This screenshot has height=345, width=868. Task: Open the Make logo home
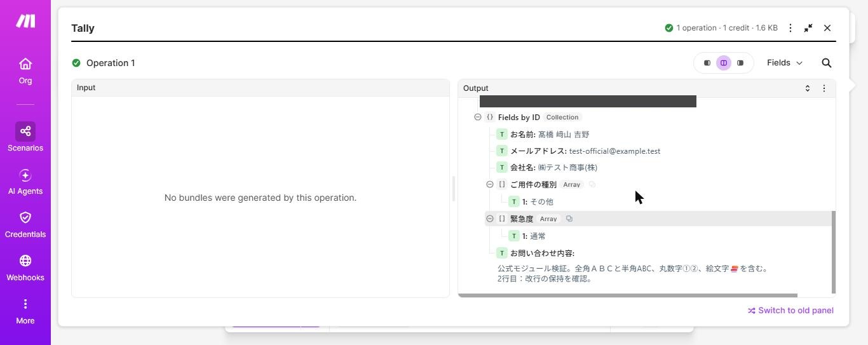(25, 21)
